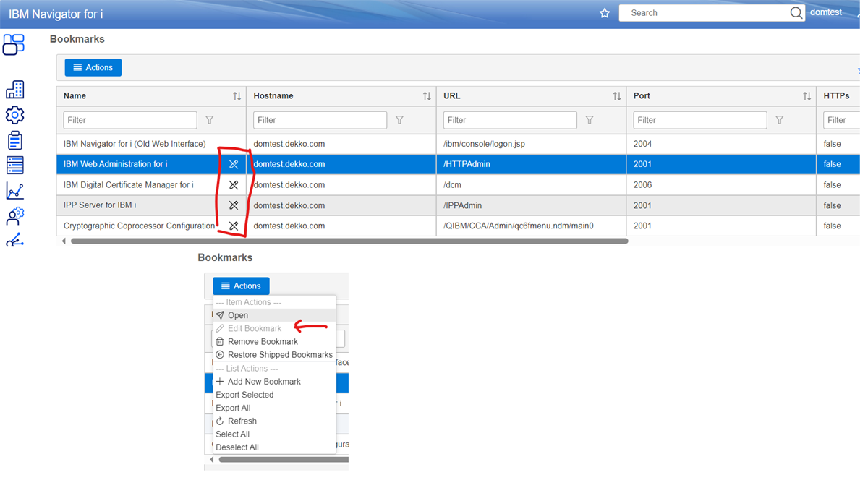Click the Name column Filter field
The height and width of the screenshot is (480, 868).
point(130,120)
